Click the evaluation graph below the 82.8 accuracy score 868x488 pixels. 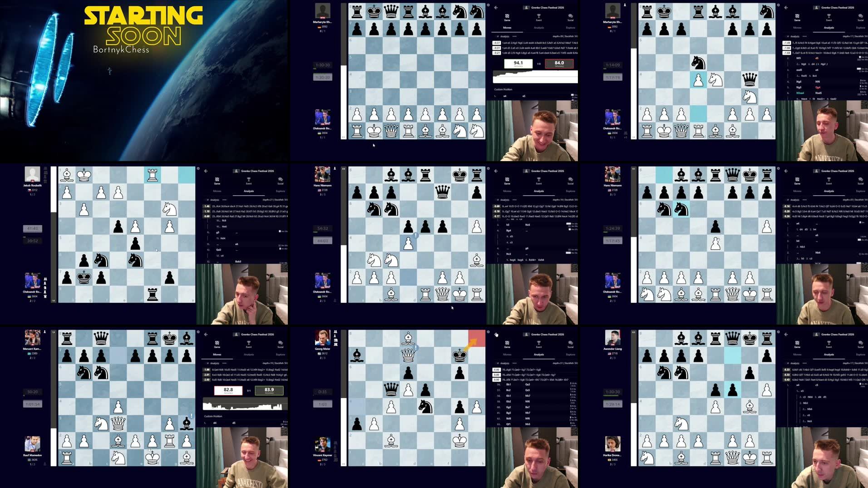245,404
